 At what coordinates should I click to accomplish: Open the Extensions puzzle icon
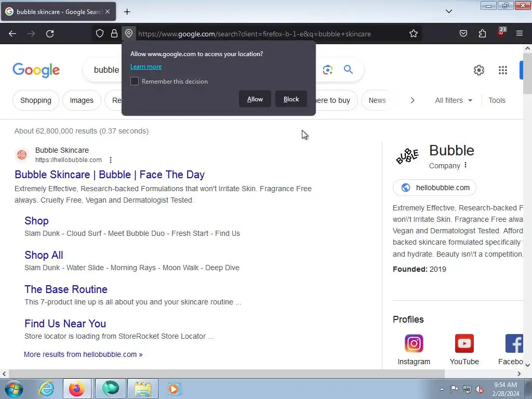482,34
